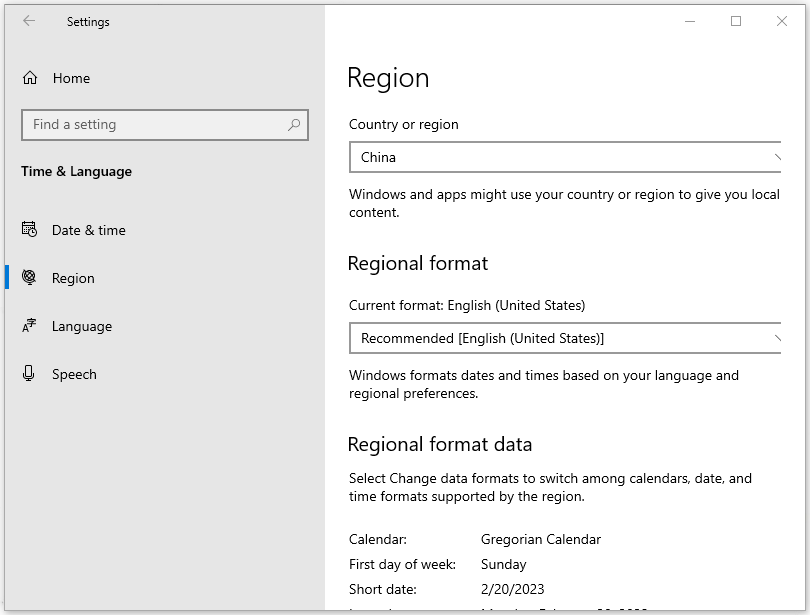This screenshot has width=810, height=615.
Task: Go back with the arrow icon
Action: click(x=29, y=21)
